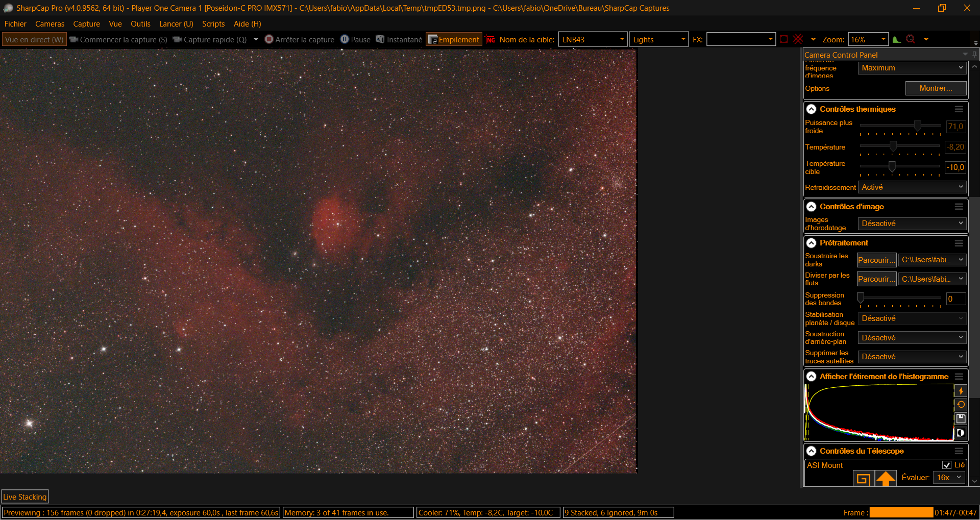This screenshot has height=520, width=980.
Task: Move the mount with the up arrow
Action: pos(886,479)
